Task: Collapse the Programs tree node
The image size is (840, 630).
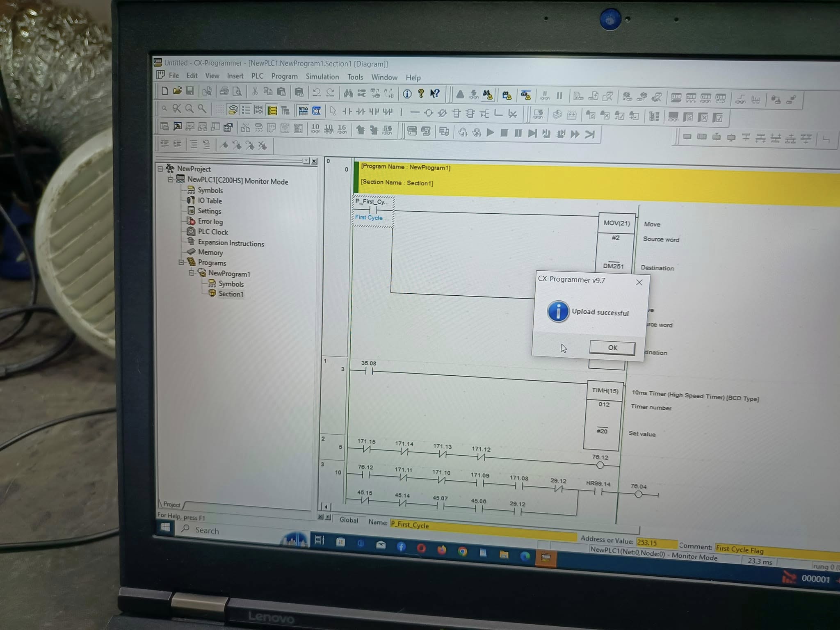Action: pos(181,262)
